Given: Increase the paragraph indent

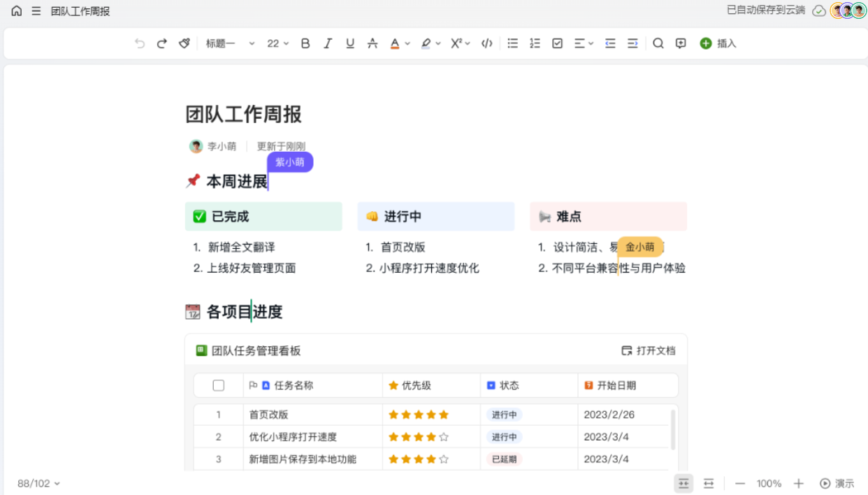Looking at the screenshot, I should [x=632, y=43].
